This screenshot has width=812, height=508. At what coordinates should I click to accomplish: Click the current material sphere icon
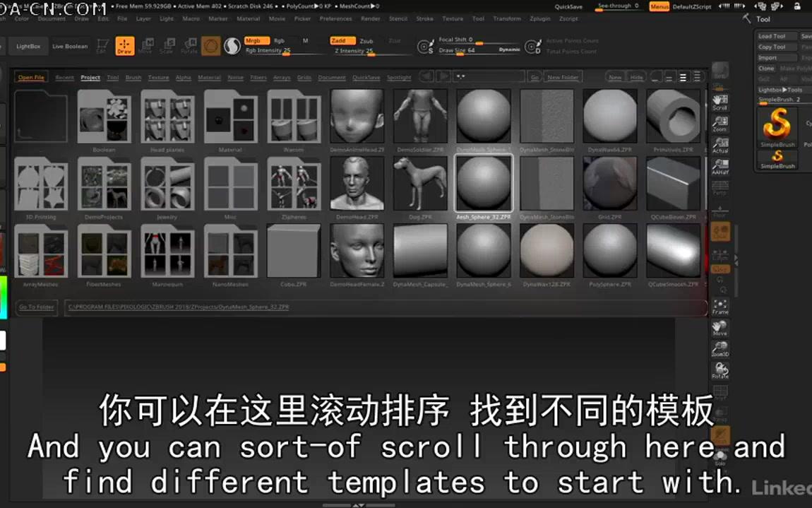tap(232, 46)
